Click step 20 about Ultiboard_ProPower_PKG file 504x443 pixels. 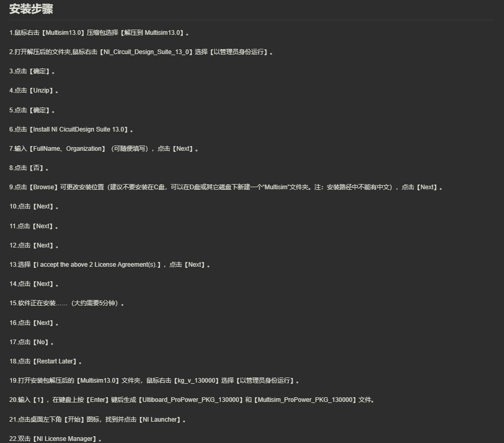192,400
